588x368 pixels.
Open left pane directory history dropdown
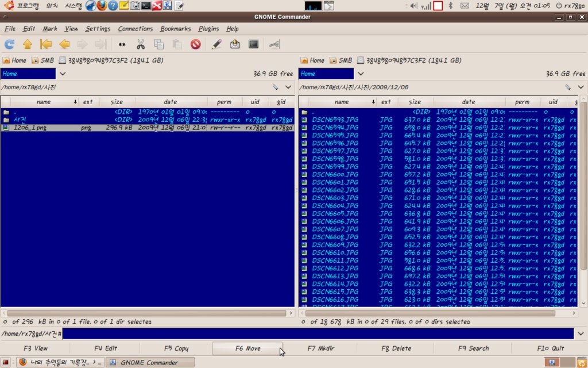(x=288, y=87)
